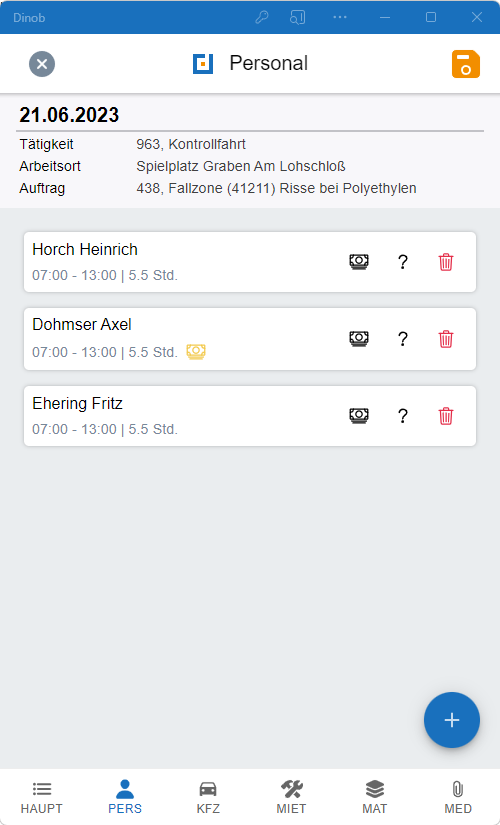The height and width of the screenshot is (825, 500).
Task: Open the money icon for Ehering Fritz
Action: pyautogui.click(x=359, y=416)
